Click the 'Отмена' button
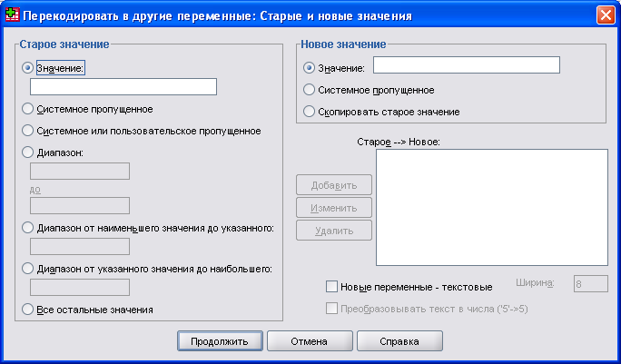 (310, 341)
